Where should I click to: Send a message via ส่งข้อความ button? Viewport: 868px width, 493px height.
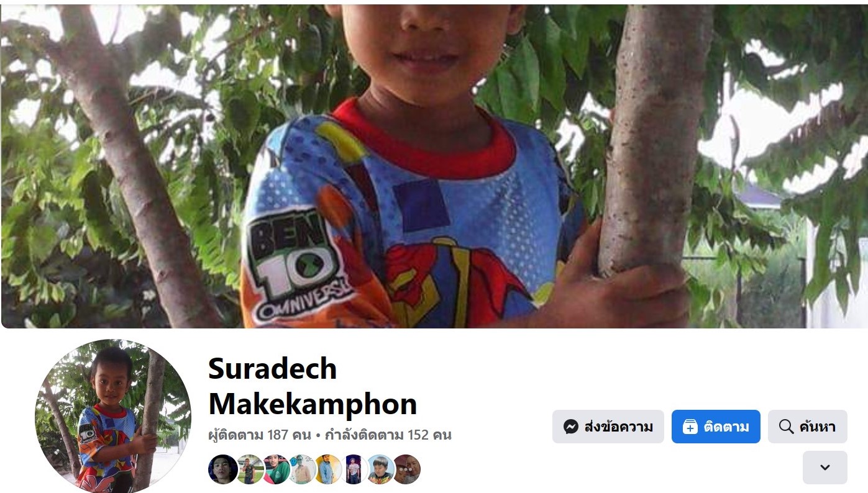coord(608,427)
